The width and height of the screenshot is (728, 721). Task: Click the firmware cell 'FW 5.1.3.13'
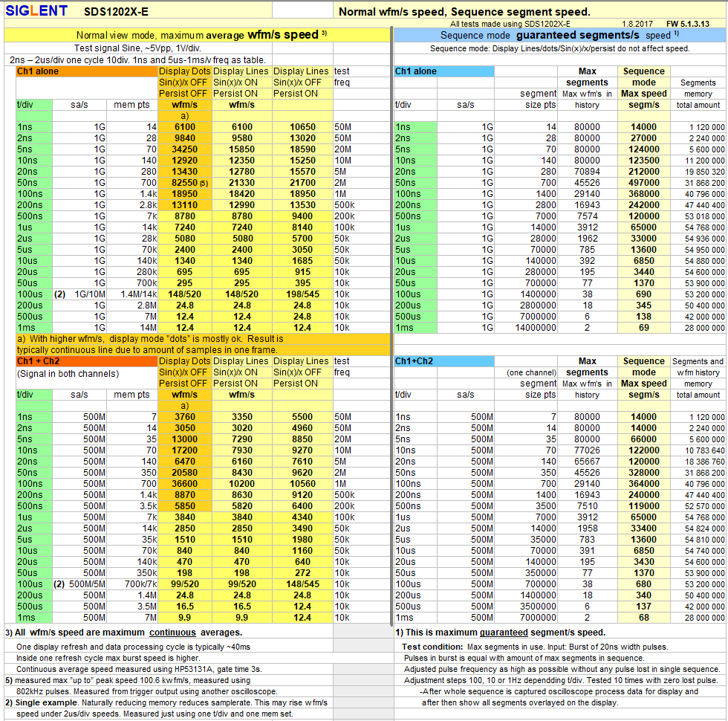coord(688,24)
